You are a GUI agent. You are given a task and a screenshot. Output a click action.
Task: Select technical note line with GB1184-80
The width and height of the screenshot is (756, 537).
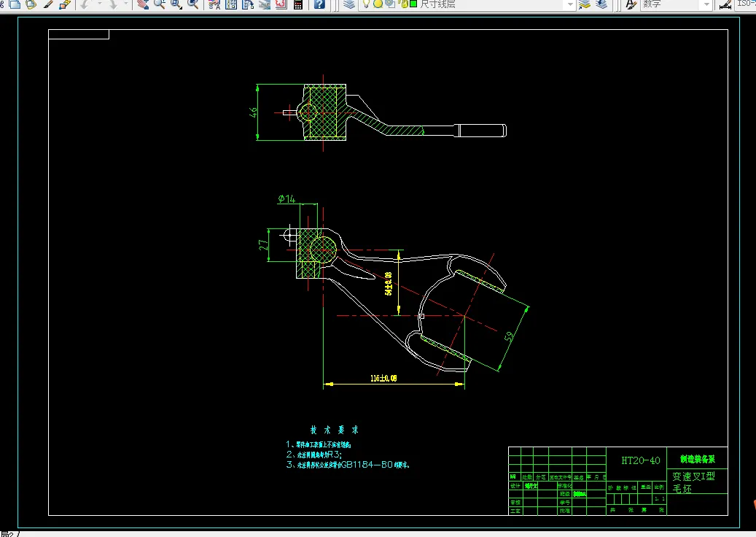click(x=347, y=465)
